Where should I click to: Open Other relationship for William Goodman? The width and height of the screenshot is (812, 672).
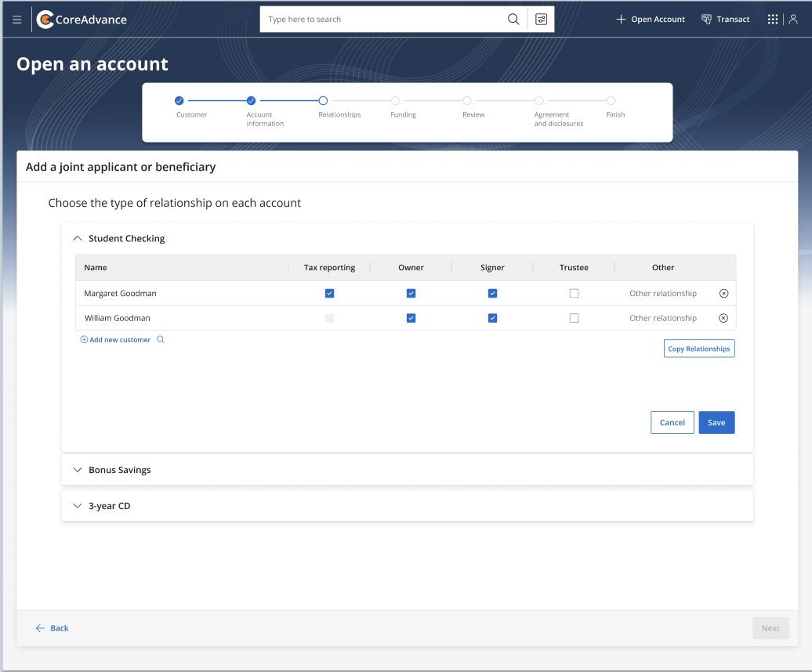663,318
